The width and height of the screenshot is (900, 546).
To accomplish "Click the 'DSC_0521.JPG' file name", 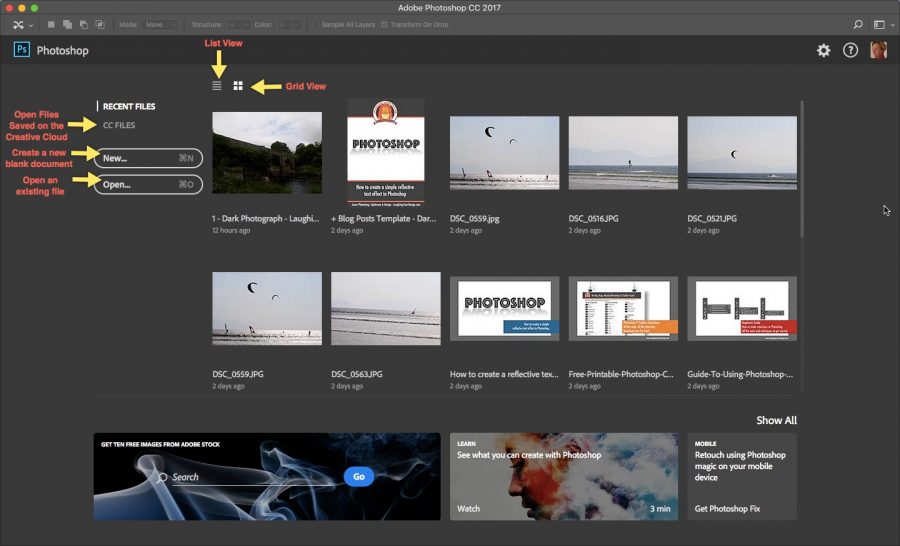I will coord(712,218).
